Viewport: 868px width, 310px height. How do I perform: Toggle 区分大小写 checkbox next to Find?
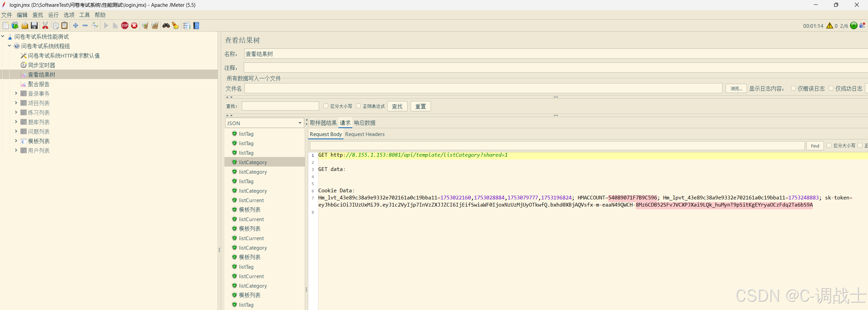tap(829, 145)
